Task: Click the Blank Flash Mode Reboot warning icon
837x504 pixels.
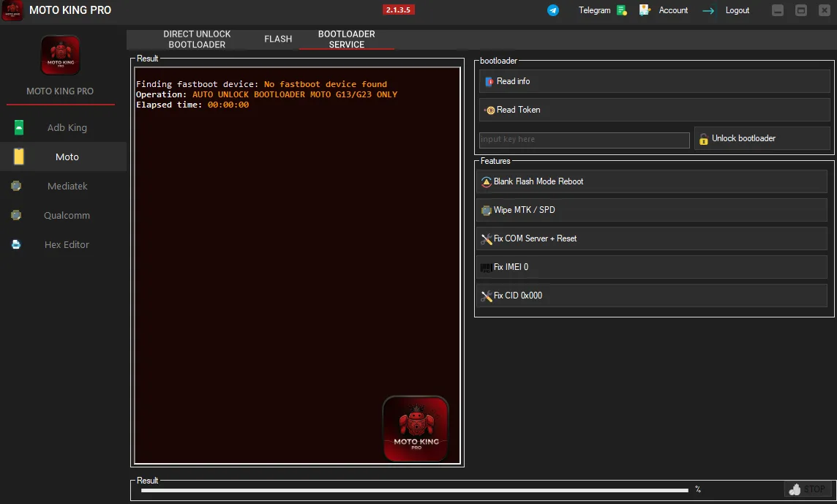Action: coord(487,182)
